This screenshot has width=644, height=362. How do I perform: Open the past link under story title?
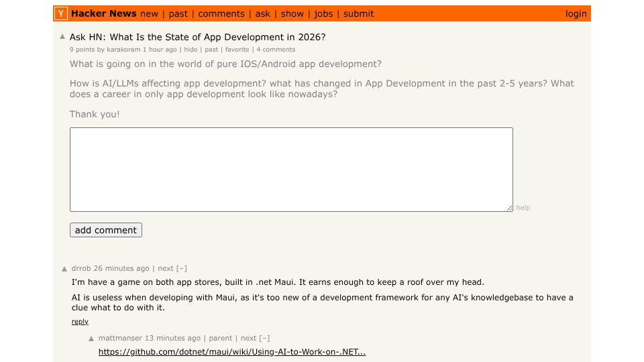tap(211, 50)
